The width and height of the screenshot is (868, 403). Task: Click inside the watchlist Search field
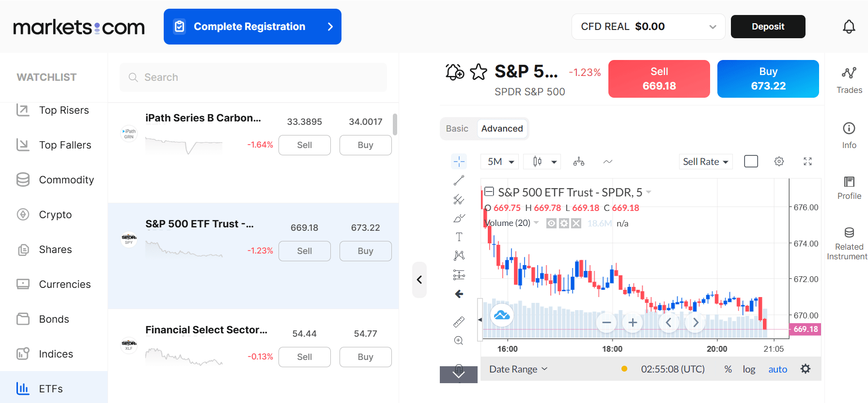pyautogui.click(x=252, y=77)
